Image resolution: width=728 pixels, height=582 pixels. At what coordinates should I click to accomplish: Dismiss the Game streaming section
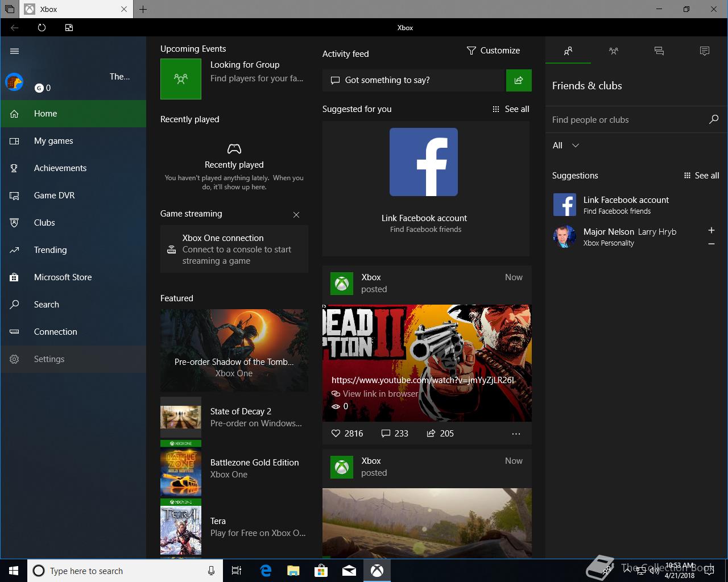coord(296,214)
